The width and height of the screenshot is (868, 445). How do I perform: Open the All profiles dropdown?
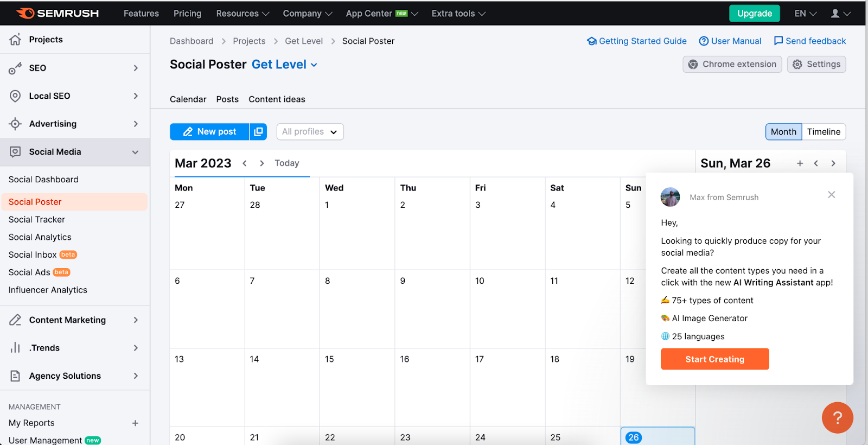coord(310,132)
